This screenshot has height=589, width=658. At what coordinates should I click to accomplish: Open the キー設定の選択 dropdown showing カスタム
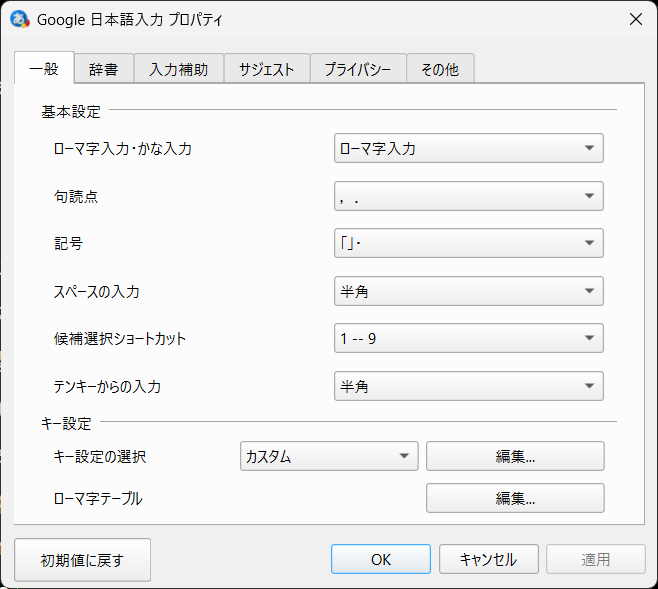coord(329,456)
